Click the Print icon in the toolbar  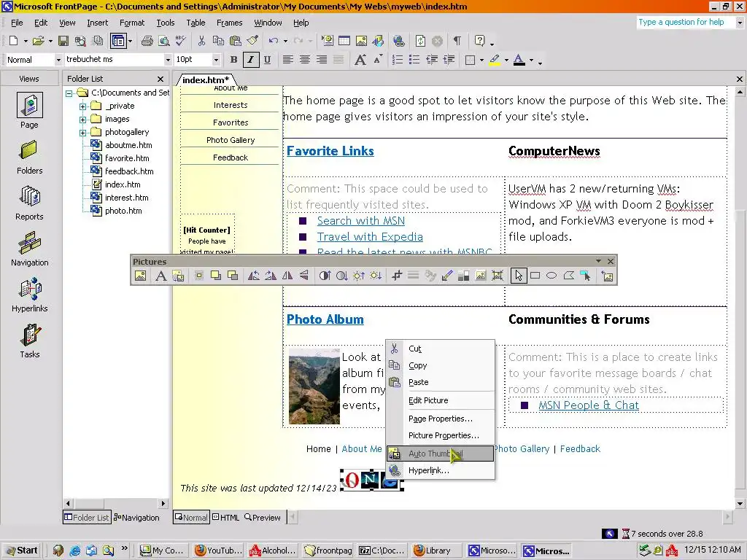[147, 41]
